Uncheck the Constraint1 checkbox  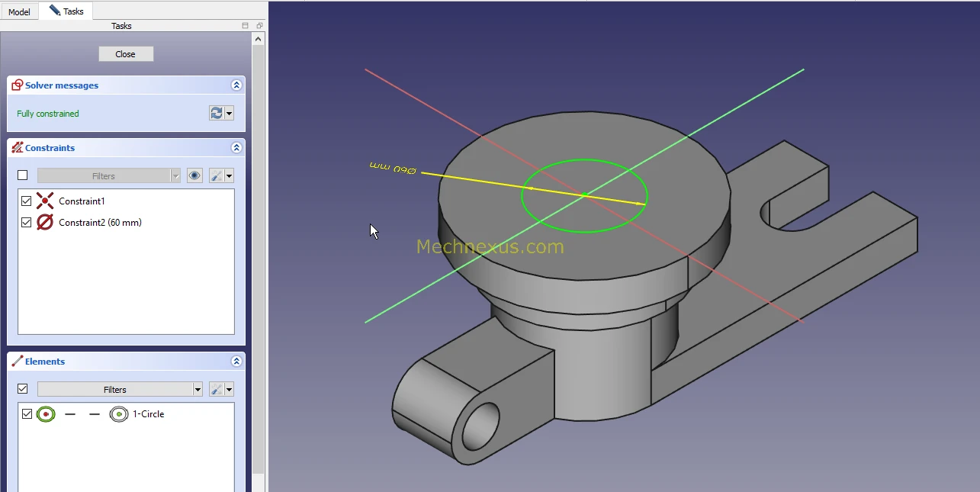(x=27, y=201)
